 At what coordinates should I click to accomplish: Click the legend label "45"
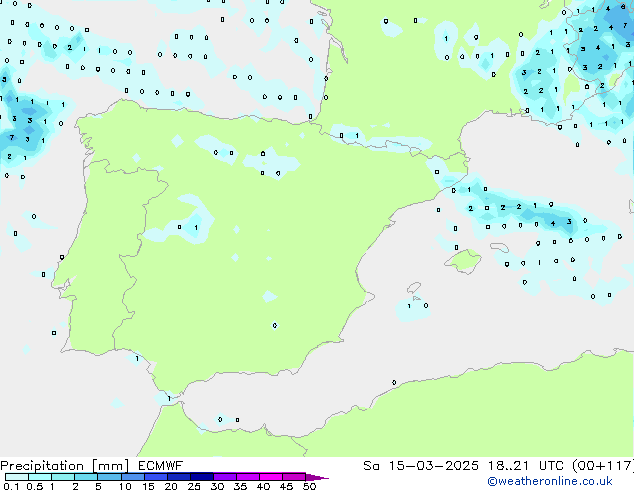(x=286, y=486)
